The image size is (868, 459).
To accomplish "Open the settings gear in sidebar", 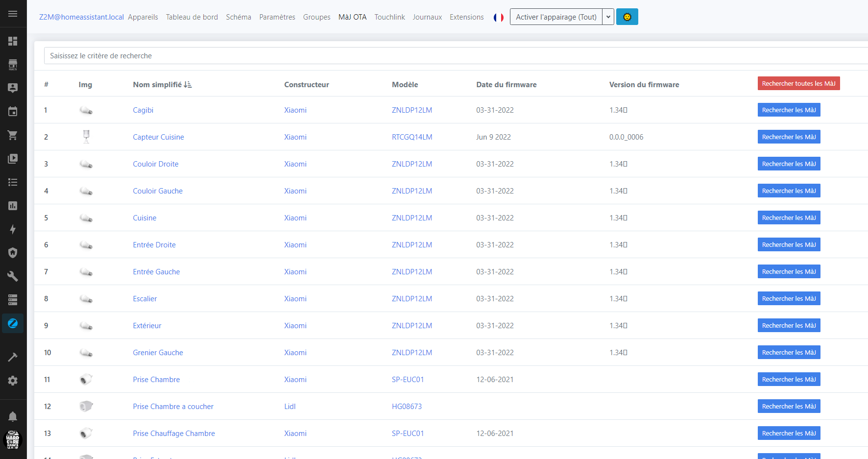I will (13, 381).
